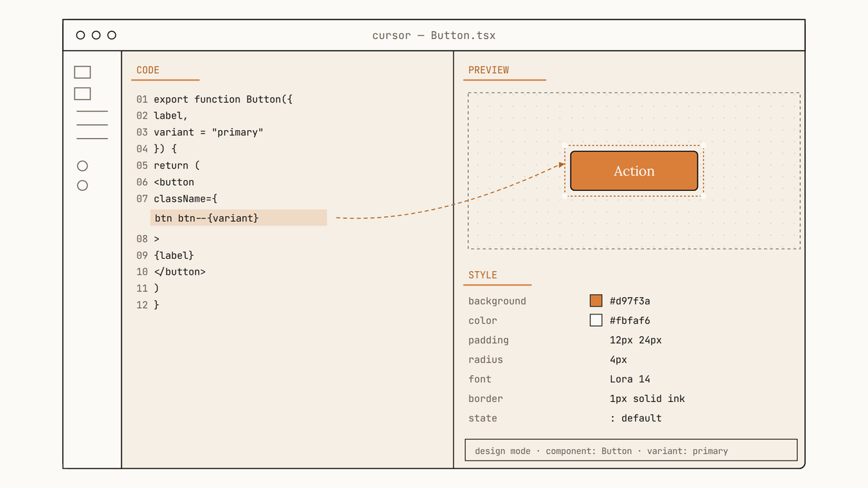Click the second rectangle icon in sidebar
The height and width of the screenshot is (488, 868).
point(82,94)
